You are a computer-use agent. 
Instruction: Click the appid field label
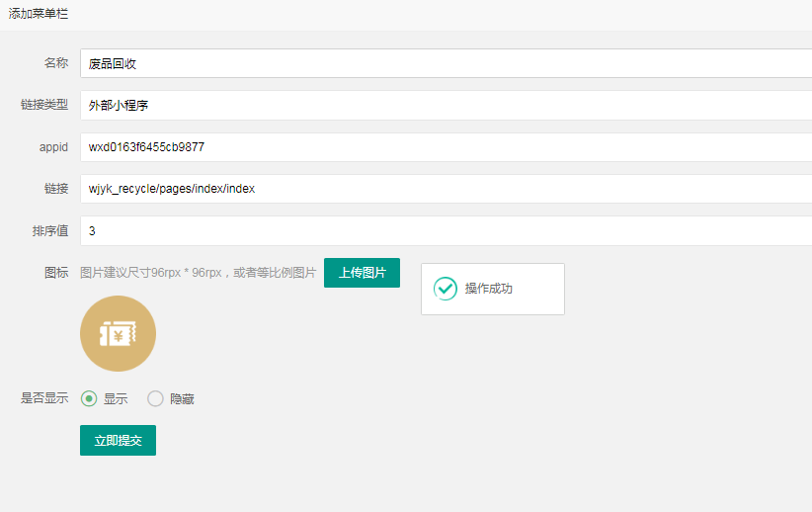(x=54, y=147)
